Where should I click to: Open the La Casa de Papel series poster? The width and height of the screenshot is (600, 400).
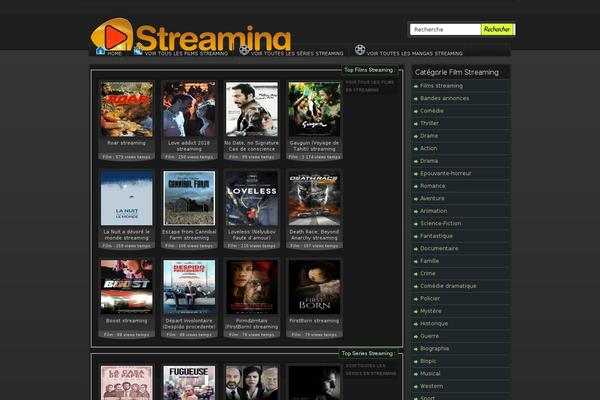pyautogui.click(x=127, y=383)
